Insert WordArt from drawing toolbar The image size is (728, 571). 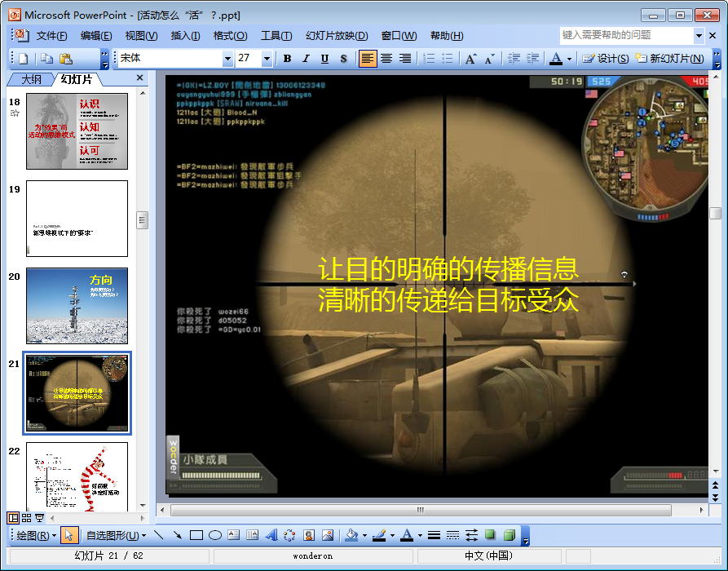(271, 535)
